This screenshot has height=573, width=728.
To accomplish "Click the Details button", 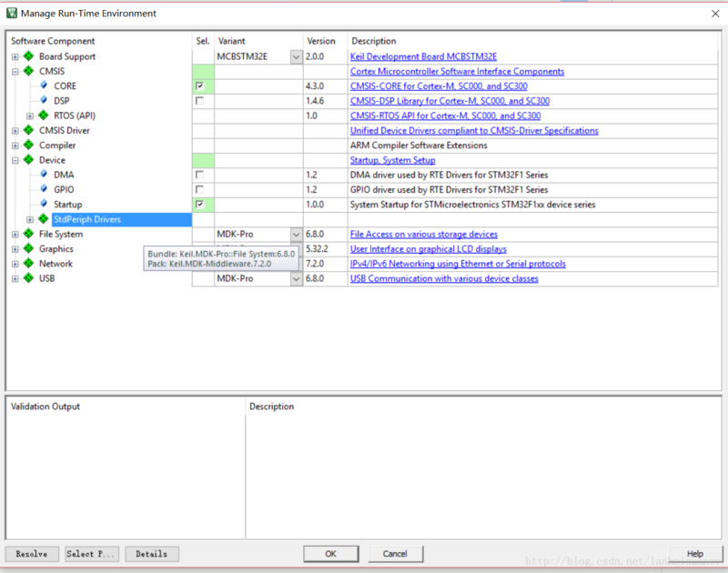I will tap(152, 554).
